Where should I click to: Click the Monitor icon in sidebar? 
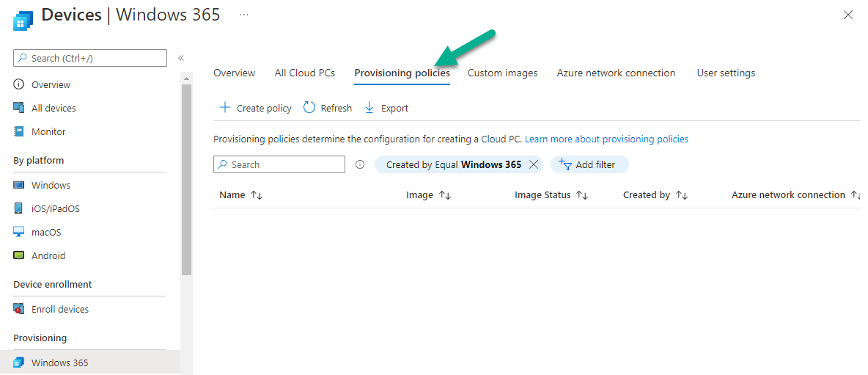click(x=19, y=132)
